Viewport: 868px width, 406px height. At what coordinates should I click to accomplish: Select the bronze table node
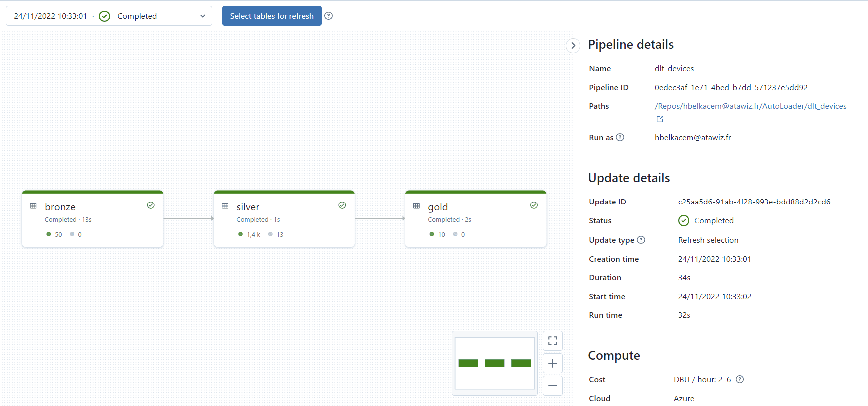click(93, 219)
